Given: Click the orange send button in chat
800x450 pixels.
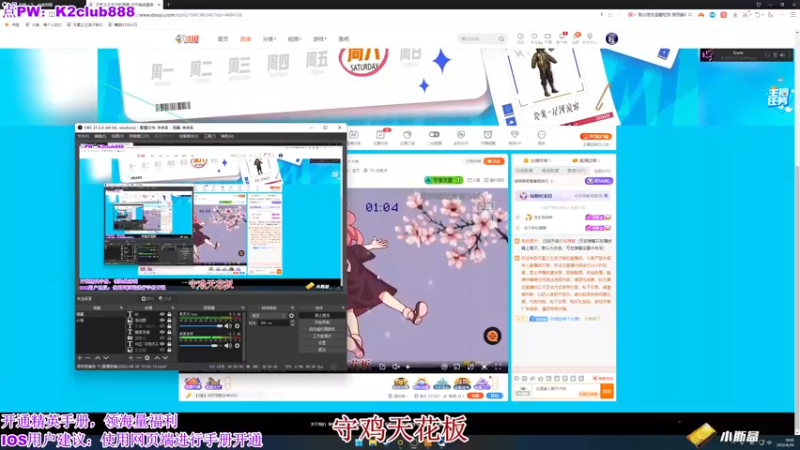Looking at the screenshot, I should pyautogui.click(x=607, y=391).
